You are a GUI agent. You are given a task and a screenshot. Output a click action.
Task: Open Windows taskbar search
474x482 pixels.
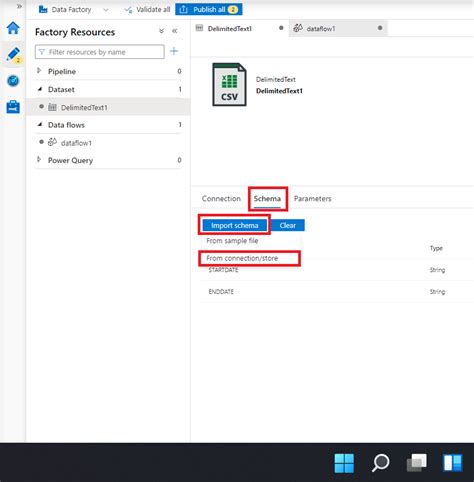click(x=381, y=463)
